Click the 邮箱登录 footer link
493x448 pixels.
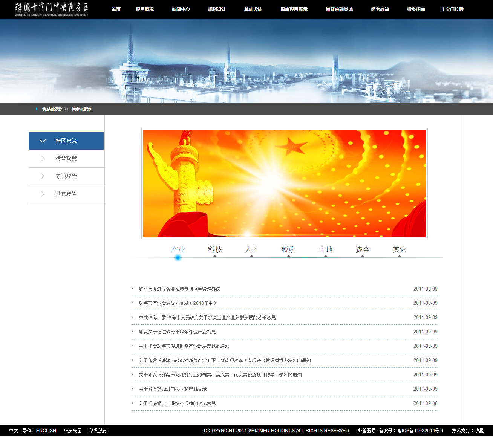(367, 431)
